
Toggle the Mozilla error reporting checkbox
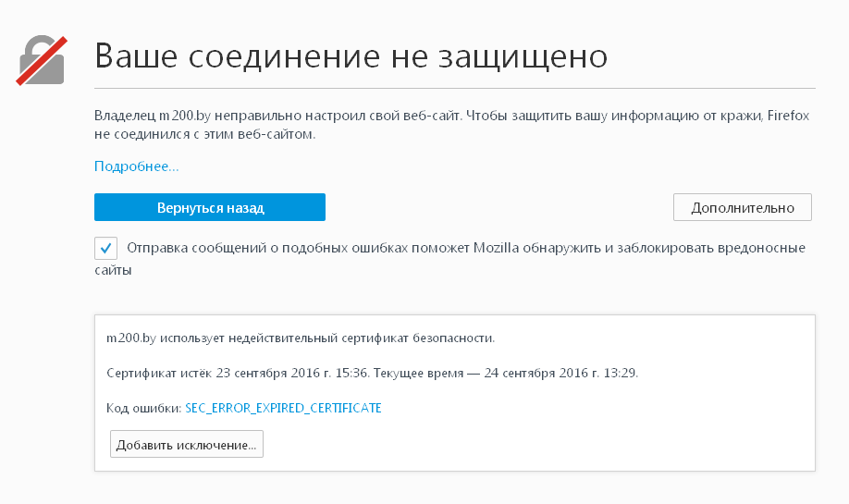(x=105, y=249)
